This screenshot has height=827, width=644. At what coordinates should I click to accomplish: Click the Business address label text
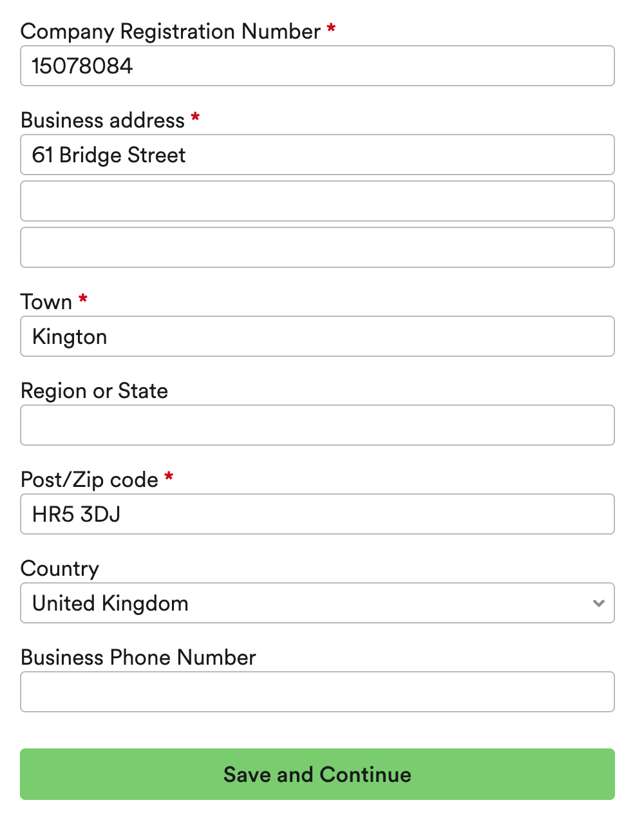(103, 120)
